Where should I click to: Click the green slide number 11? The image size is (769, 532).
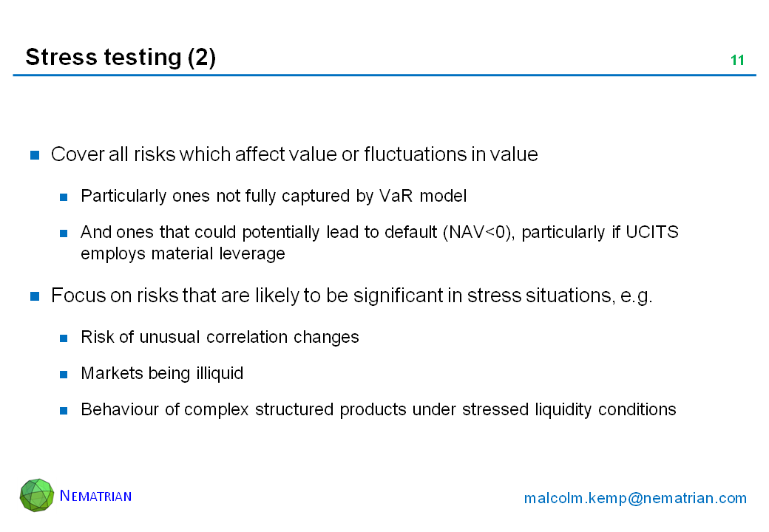click(x=737, y=61)
